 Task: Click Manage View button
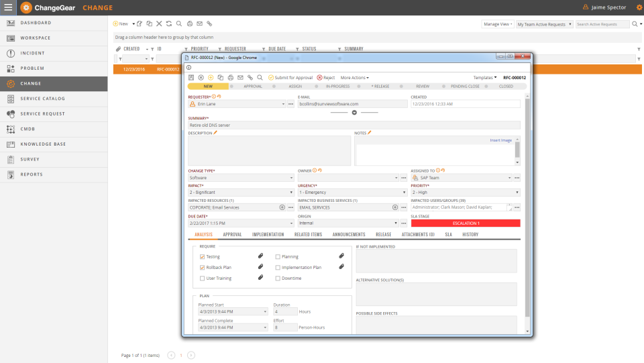[497, 24]
